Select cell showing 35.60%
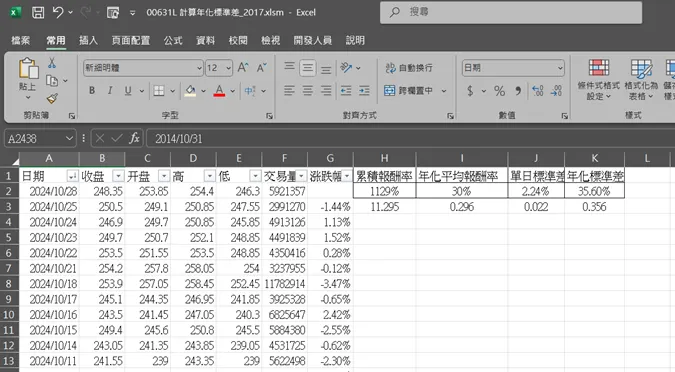 594,191
